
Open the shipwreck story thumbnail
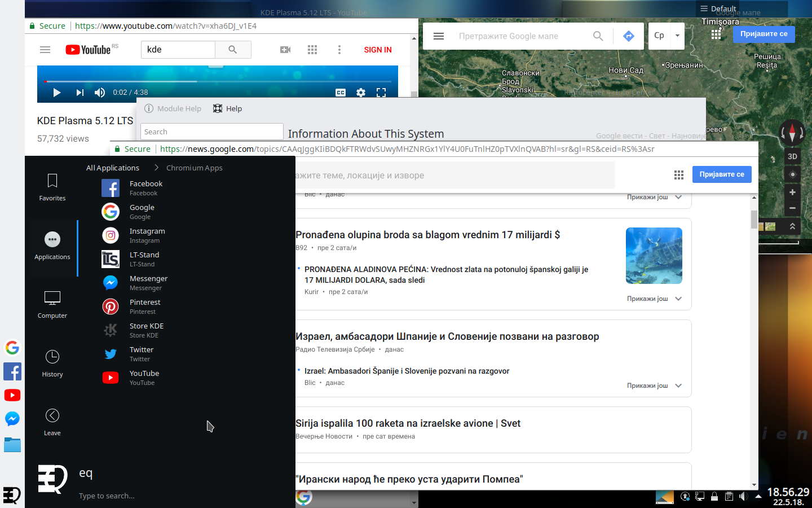pos(654,256)
